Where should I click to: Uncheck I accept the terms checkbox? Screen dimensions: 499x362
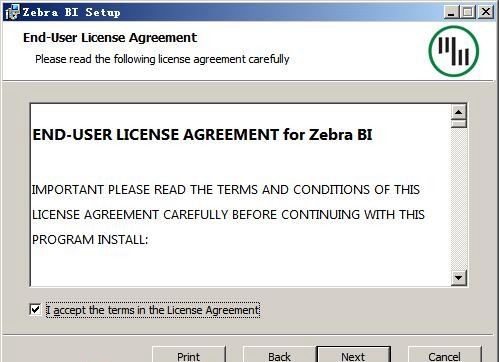(x=35, y=309)
